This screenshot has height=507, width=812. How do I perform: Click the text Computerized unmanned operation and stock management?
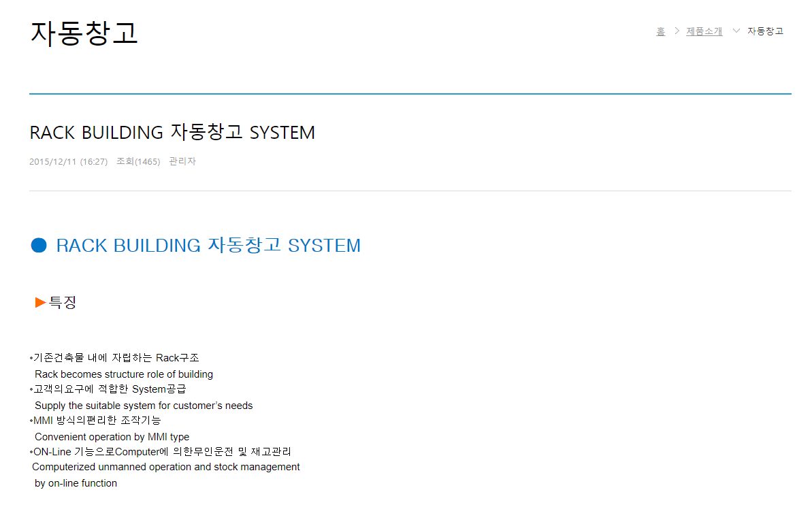coord(165,467)
